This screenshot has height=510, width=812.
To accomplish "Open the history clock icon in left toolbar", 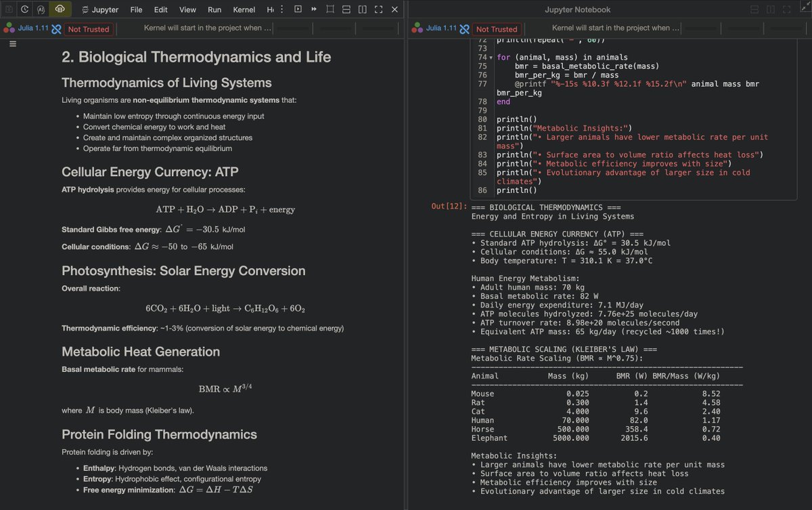I will (x=25, y=9).
